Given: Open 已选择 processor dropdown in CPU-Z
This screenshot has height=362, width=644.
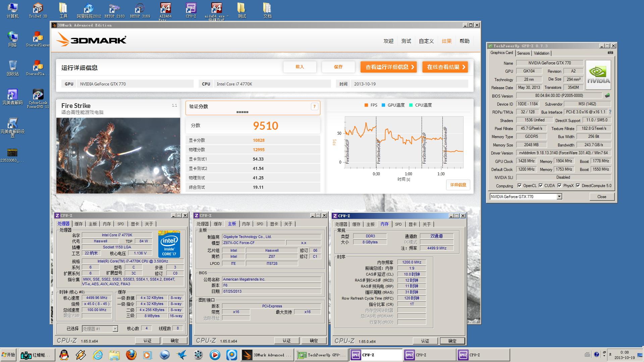Looking at the screenshot, I should coord(115,328).
